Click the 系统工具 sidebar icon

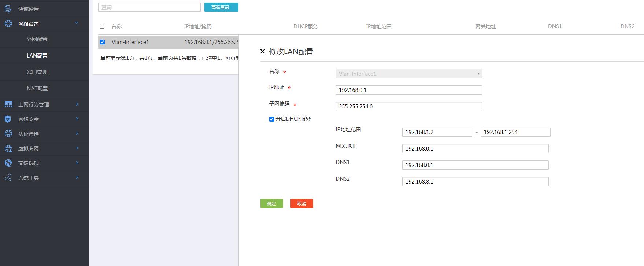click(x=8, y=178)
